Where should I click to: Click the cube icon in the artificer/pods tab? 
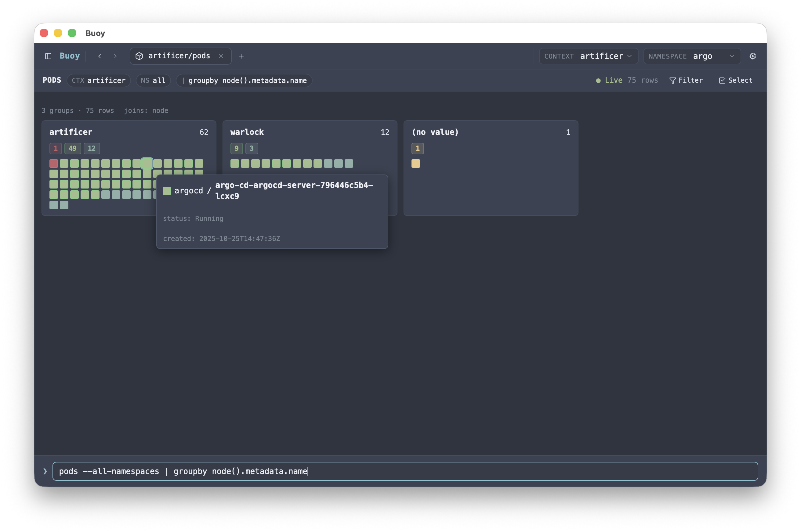139,56
